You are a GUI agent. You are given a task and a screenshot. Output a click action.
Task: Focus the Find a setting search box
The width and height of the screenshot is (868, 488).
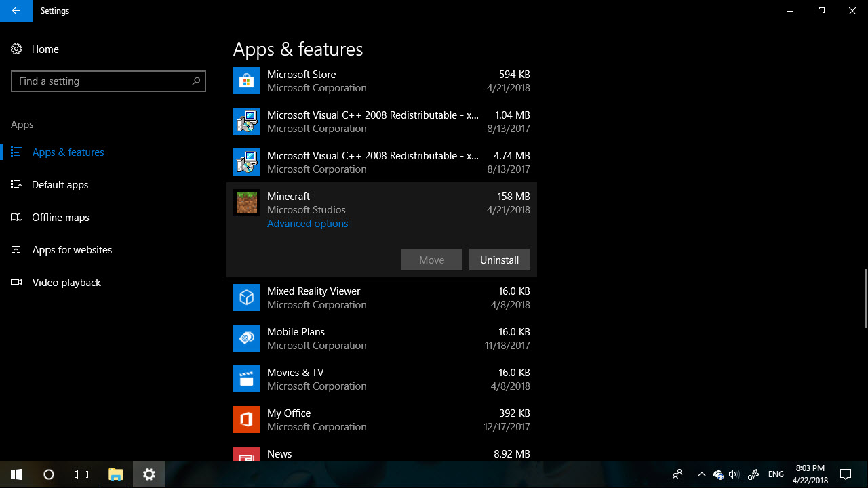tap(108, 81)
